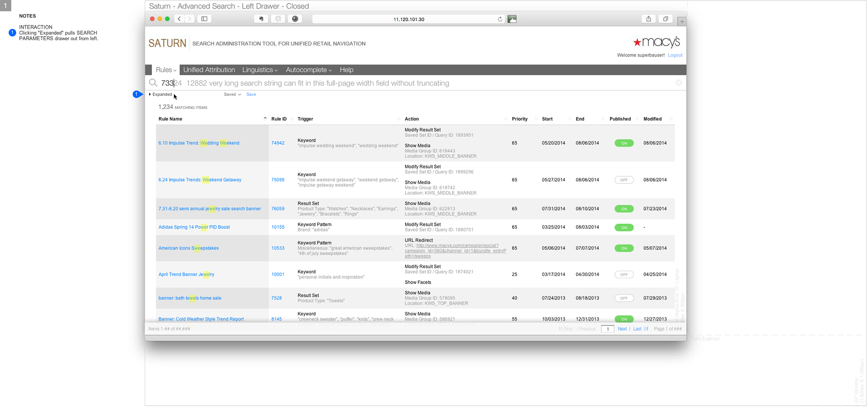Open Banner: Cold Weather Style Trend Report
The width and height of the screenshot is (868, 407).
(201, 319)
